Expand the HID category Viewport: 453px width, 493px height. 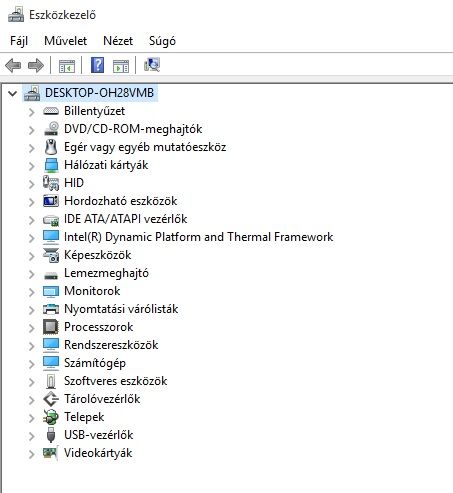tap(31, 184)
